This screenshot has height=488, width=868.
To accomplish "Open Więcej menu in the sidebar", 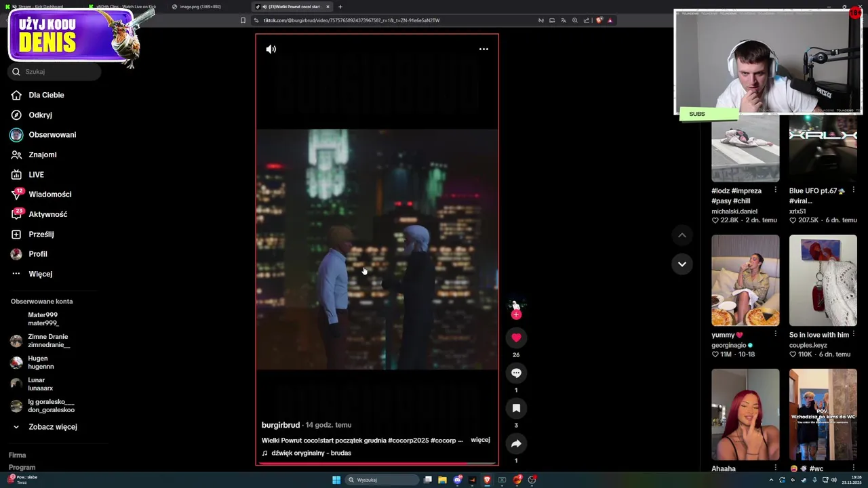I will pyautogui.click(x=32, y=274).
